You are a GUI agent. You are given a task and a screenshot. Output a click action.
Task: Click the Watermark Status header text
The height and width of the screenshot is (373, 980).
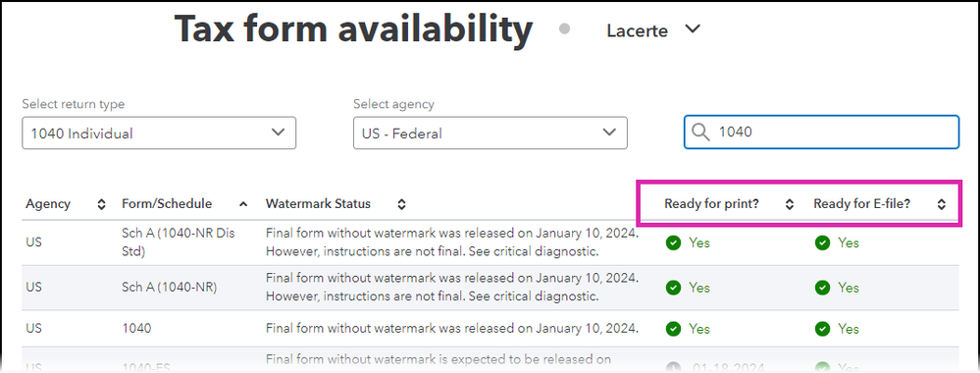pos(318,204)
